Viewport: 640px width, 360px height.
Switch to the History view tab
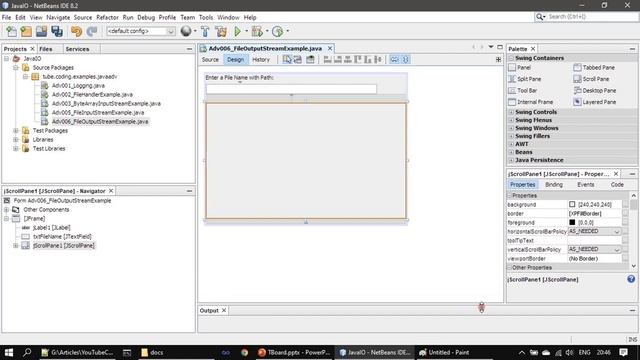(x=261, y=60)
